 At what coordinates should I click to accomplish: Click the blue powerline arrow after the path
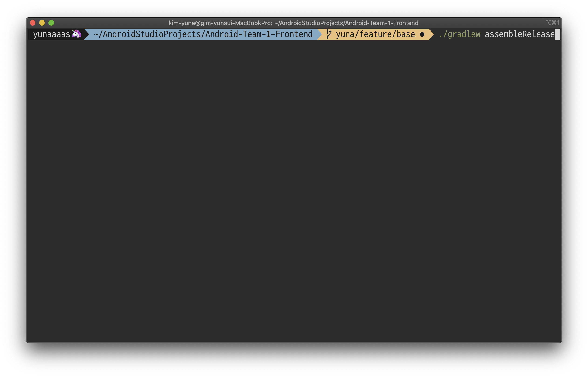[319, 34]
